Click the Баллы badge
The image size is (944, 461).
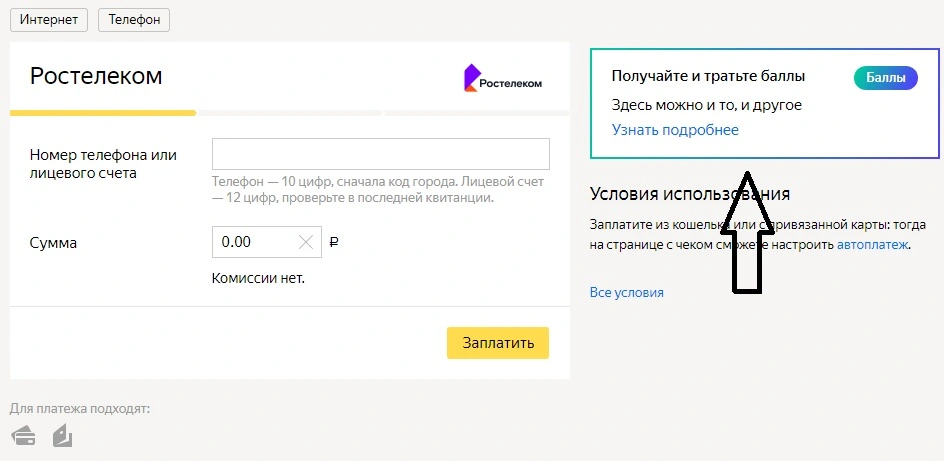[x=885, y=78]
